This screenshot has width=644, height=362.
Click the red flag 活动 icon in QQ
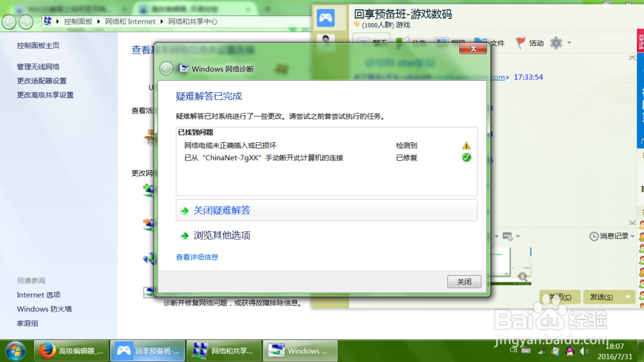pos(520,43)
